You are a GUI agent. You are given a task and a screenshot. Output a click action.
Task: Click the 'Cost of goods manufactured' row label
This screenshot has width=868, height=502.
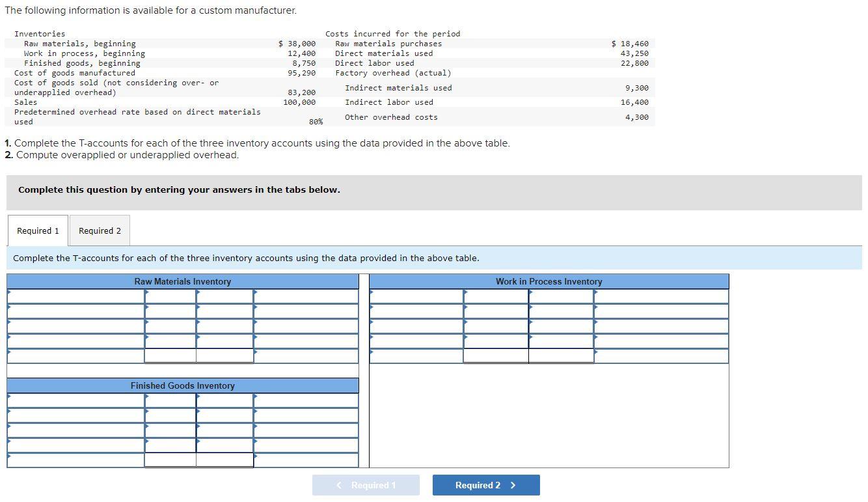(75, 73)
